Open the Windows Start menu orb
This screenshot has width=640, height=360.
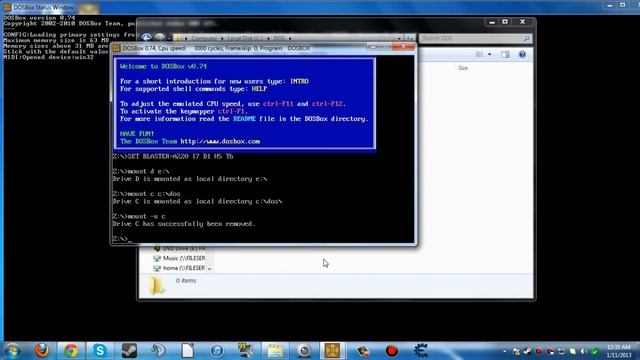tap(12, 351)
